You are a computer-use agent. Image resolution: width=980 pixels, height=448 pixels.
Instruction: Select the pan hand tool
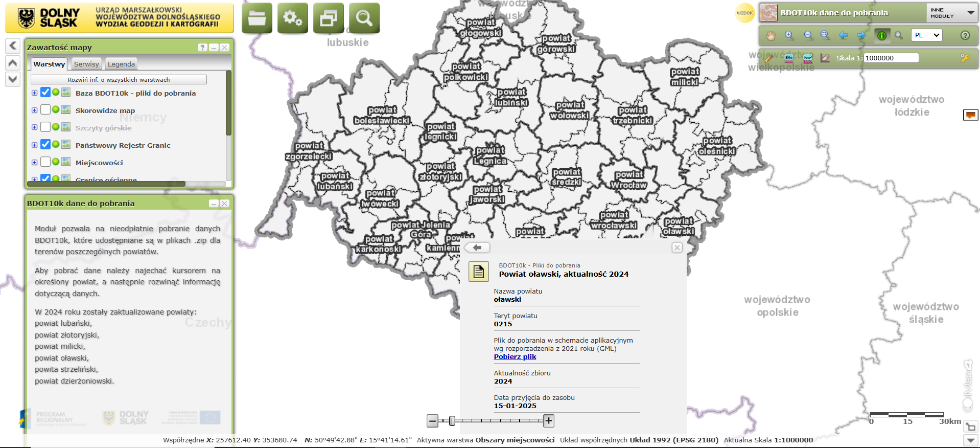pyautogui.click(x=771, y=35)
